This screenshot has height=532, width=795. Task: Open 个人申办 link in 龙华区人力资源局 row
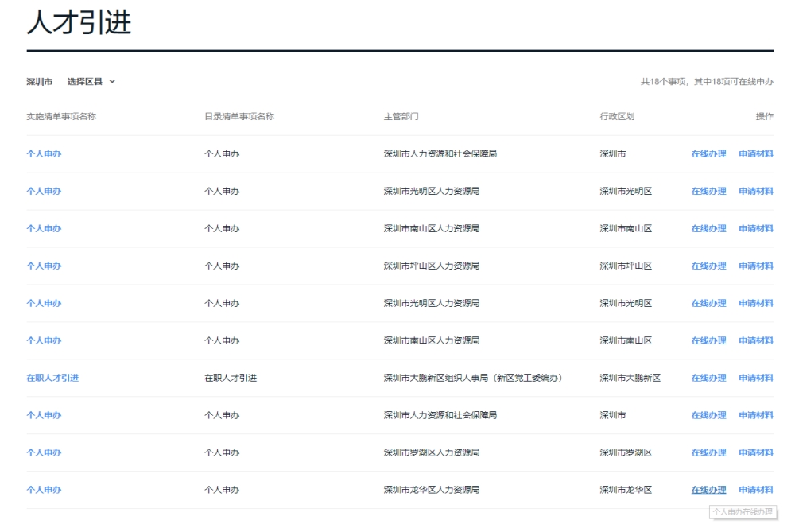[x=44, y=490]
